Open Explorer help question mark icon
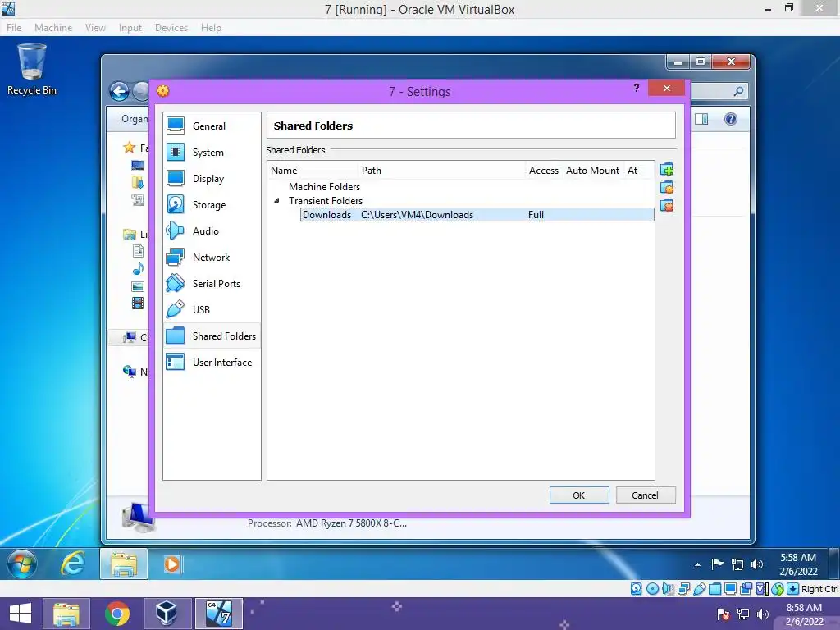The image size is (840, 630). coord(731,119)
